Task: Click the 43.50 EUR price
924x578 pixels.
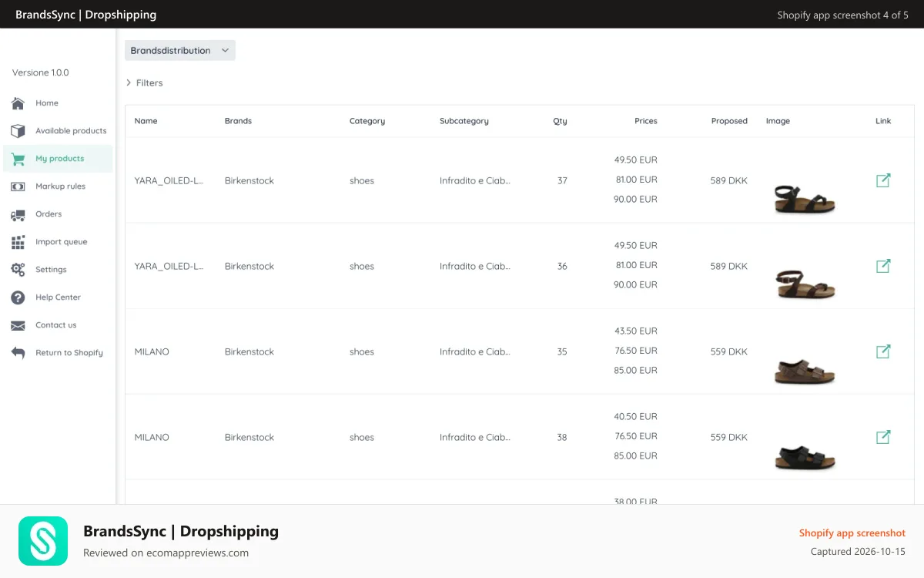Action: click(x=636, y=331)
